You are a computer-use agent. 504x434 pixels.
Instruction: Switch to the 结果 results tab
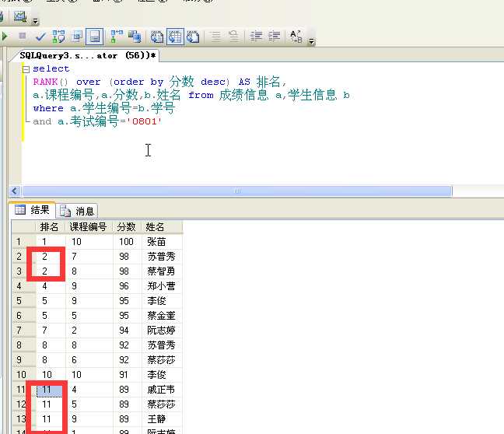point(32,210)
